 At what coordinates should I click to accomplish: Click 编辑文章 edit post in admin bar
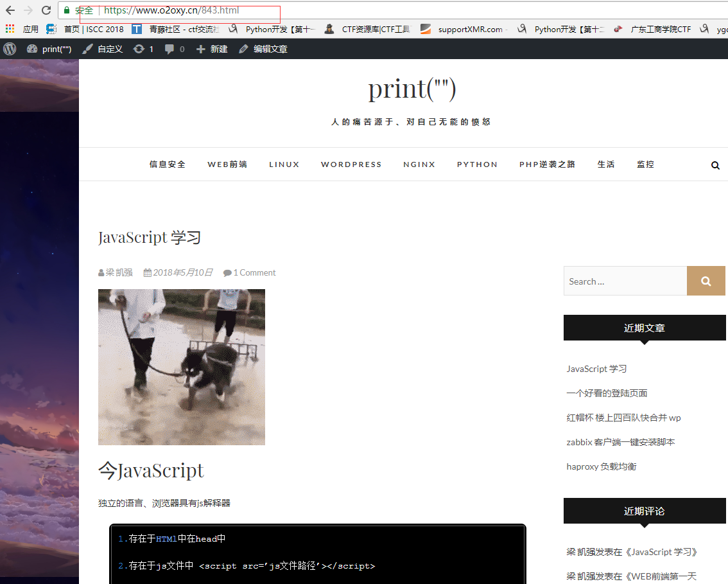(x=263, y=49)
